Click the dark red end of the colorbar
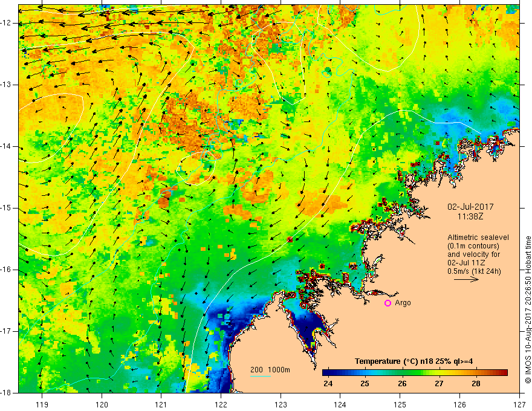 click(504, 373)
